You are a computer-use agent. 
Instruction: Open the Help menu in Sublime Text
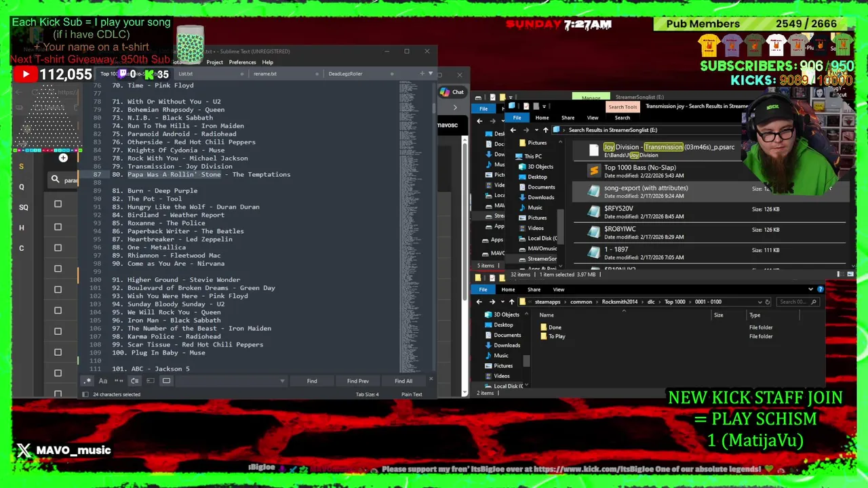tap(268, 62)
